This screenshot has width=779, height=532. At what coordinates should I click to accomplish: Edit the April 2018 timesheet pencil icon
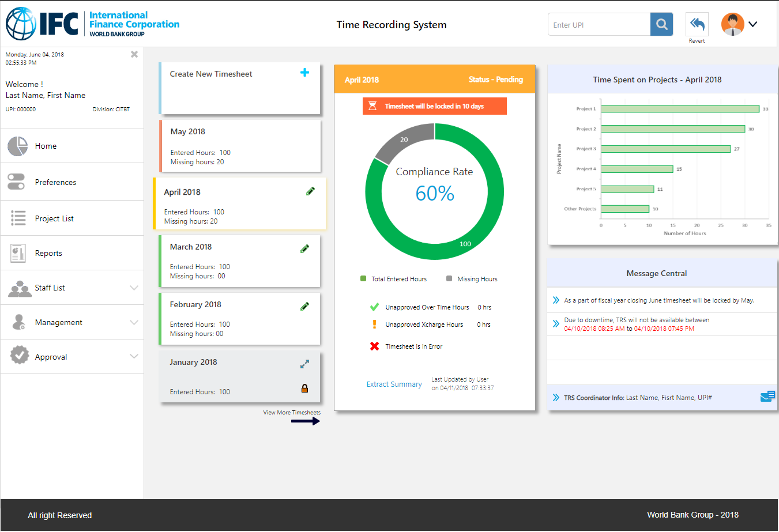(310, 191)
